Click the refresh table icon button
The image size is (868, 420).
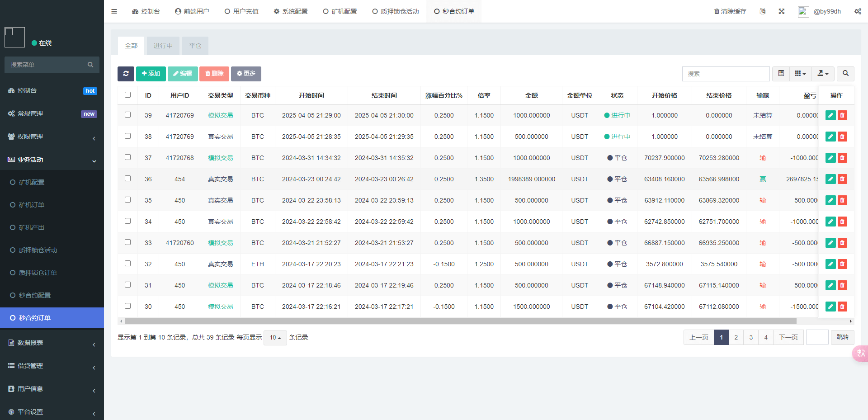(126, 74)
